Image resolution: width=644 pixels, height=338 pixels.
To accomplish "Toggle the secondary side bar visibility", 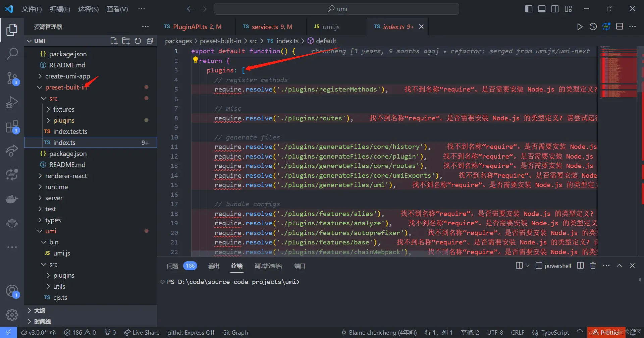I will (x=555, y=9).
